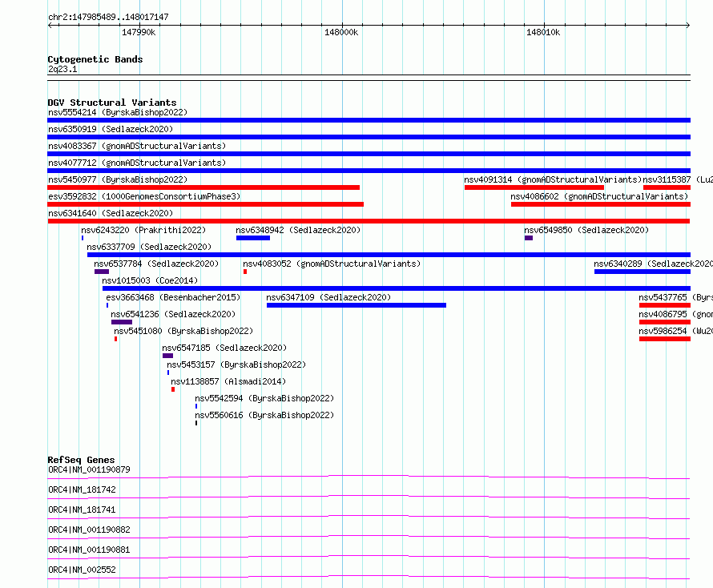Viewport: 713px width, 588px height.
Task: Click the small red mark under nsv1138857
Action: (173, 389)
